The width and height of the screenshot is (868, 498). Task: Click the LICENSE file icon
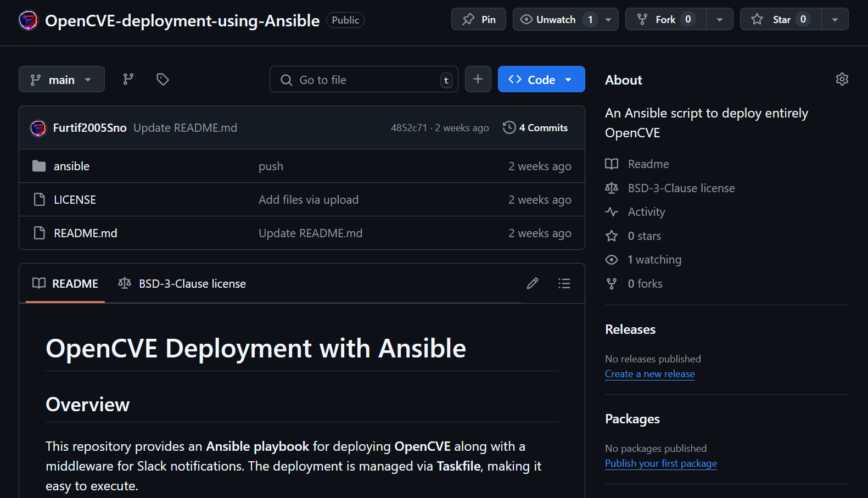tap(39, 199)
